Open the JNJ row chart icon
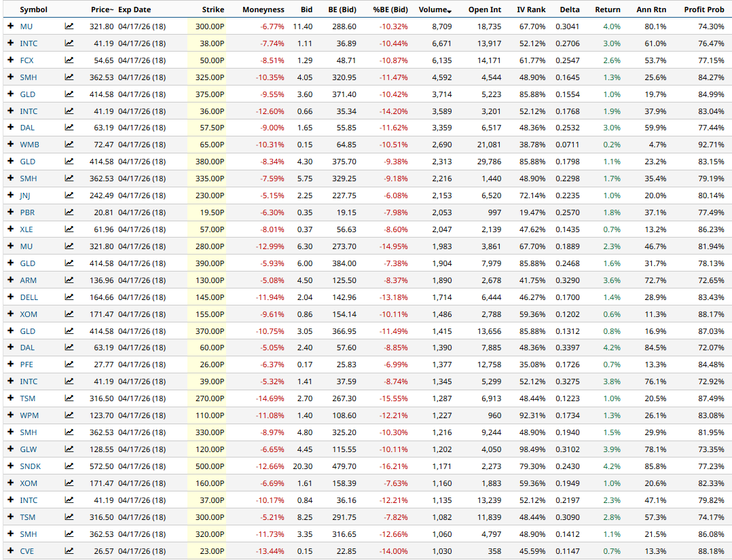The image size is (732, 560). (69, 195)
